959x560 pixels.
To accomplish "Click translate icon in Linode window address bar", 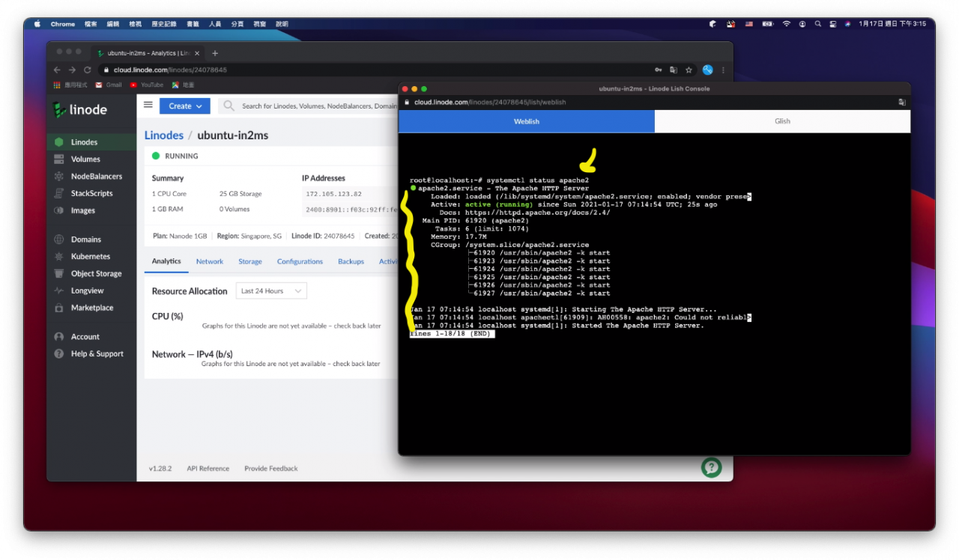I will pos(674,70).
